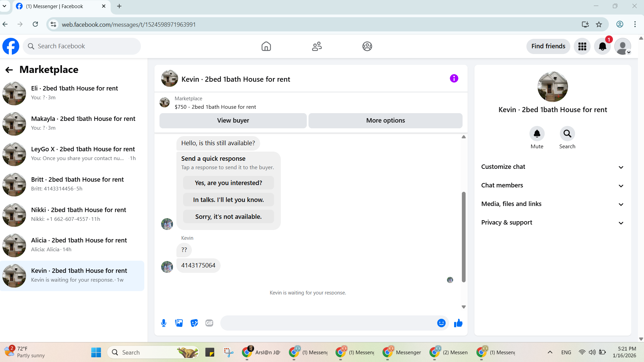Click the address bar URL
This screenshot has width=644, height=362.
128,25
